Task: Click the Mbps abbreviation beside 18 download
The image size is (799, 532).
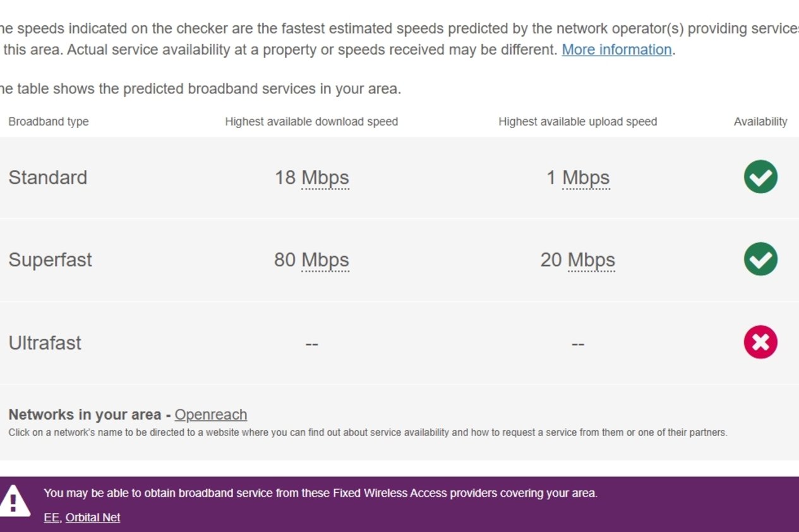Action: tap(325, 178)
